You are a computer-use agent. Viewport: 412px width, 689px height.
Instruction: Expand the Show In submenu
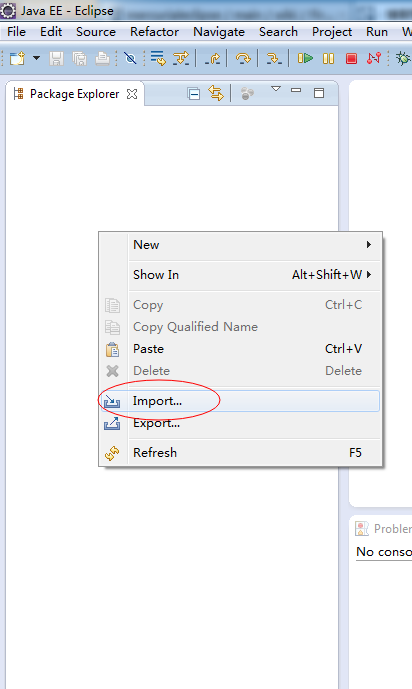pyautogui.click(x=240, y=275)
